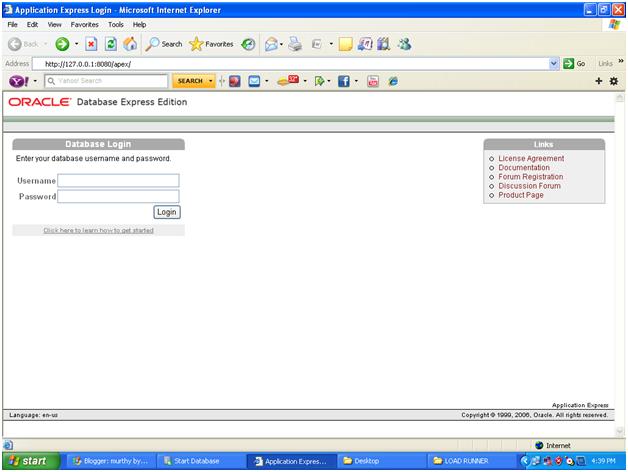The image size is (628, 472).
Task: Open the Forward button history dropdown
Action: pos(76,44)
